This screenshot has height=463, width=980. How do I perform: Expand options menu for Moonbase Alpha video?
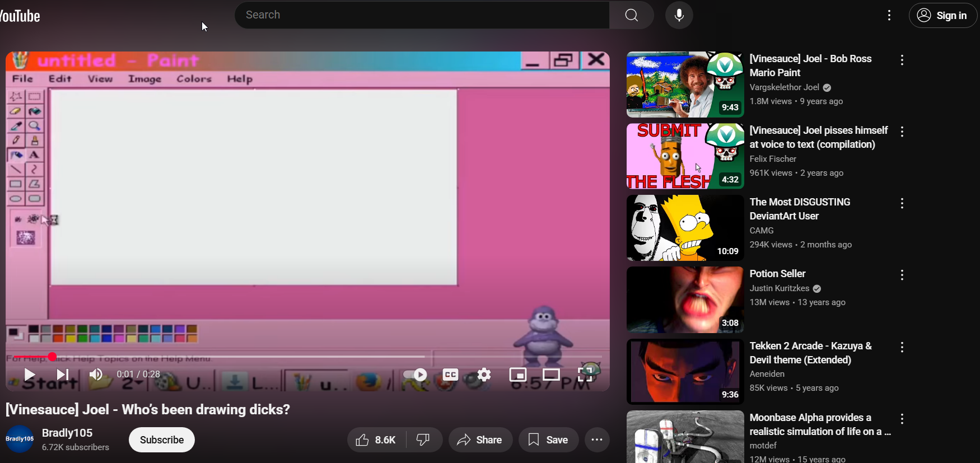[902, 419]
